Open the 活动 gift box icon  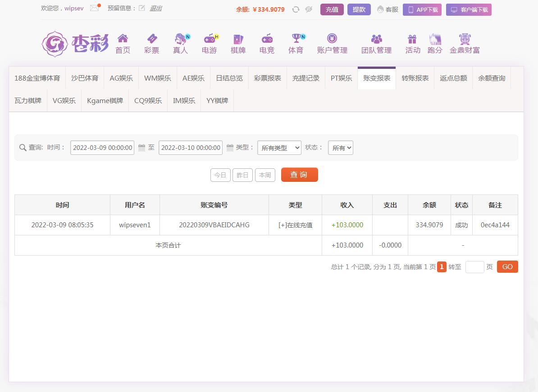click(x=412, y=39)
